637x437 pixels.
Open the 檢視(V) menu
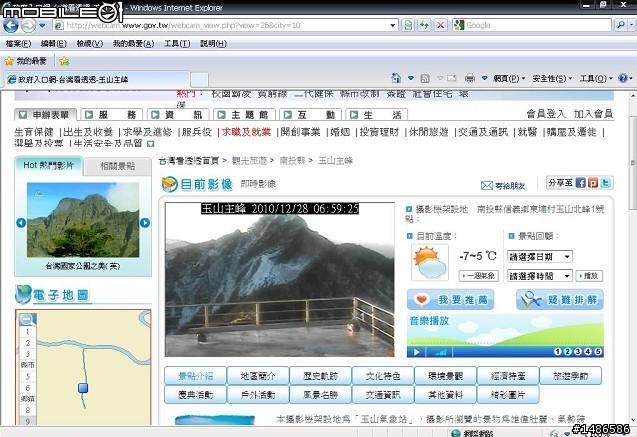pos(89,43)
